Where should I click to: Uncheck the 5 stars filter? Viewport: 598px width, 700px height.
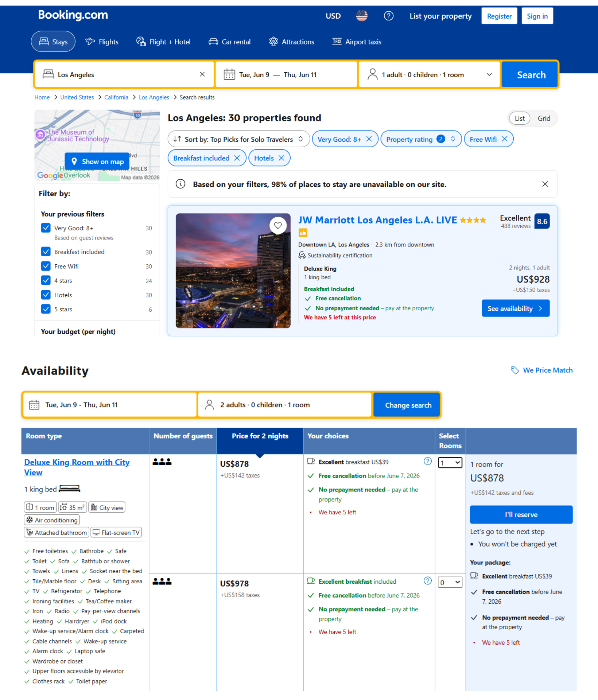[46, 309]
